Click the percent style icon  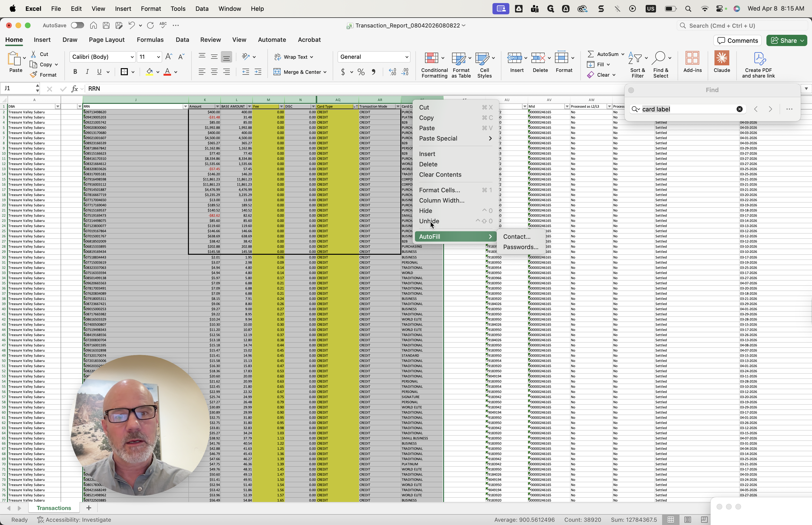click(361, 72)
